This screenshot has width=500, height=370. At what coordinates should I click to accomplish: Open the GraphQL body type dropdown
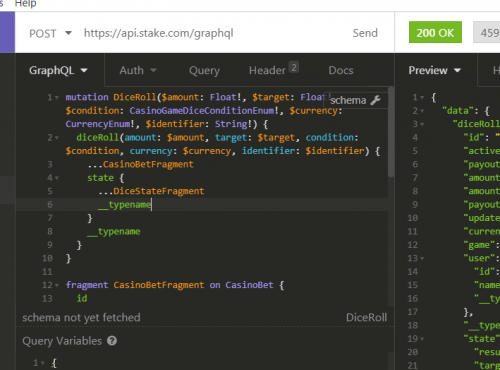tap(58, 70)
